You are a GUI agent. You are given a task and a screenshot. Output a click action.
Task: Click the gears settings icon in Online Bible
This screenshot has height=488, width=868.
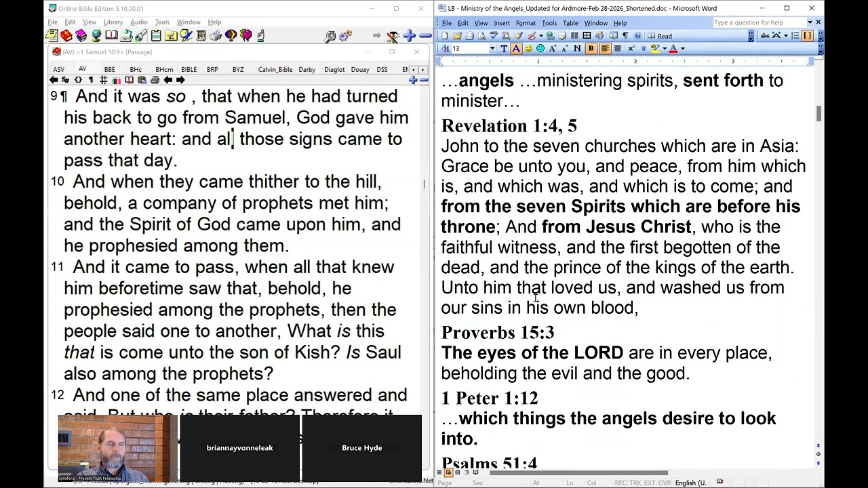[x=345, y=35]
